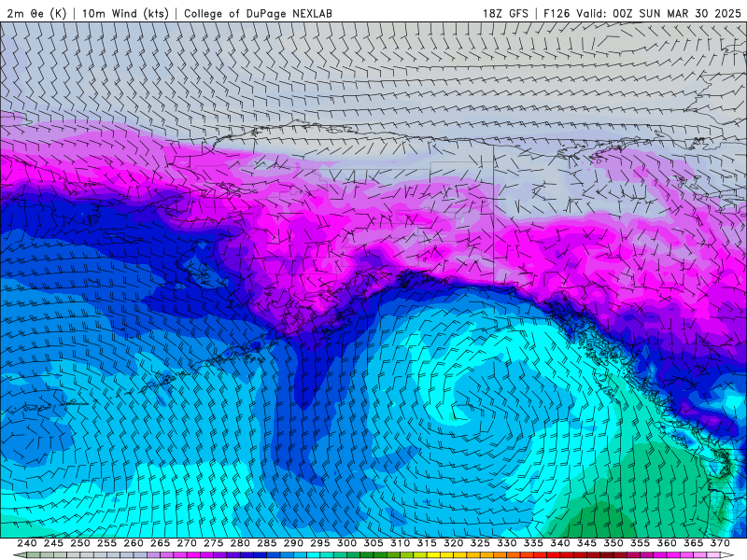
Task: Click the 350 colorbar value label
Action: (x=613, y=543)
